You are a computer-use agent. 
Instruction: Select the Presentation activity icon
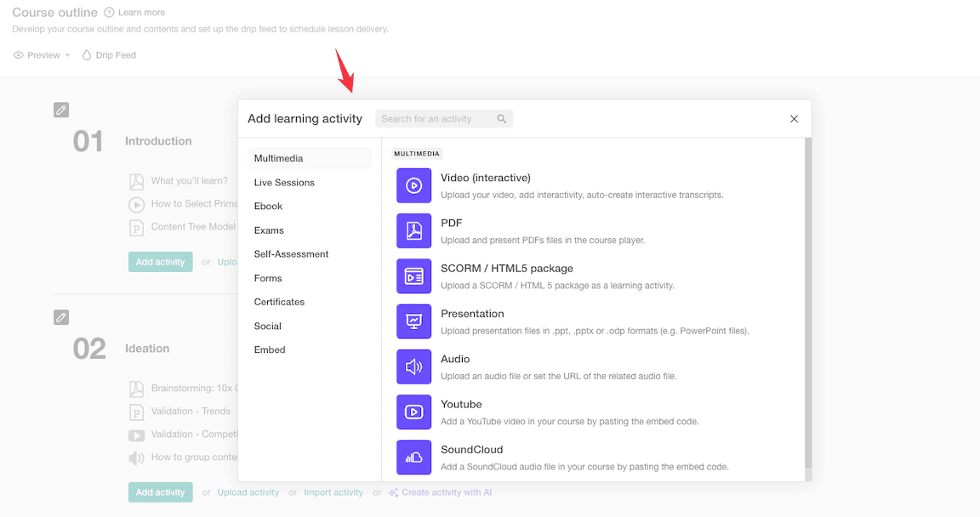(x=413, y=321)
